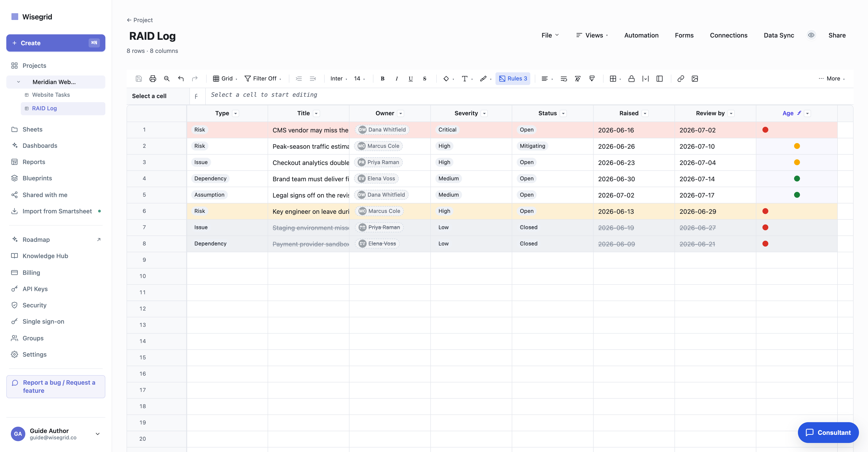Open the File menu
Viewport: 868px width, 452px height.
click(x=550, y=35)
